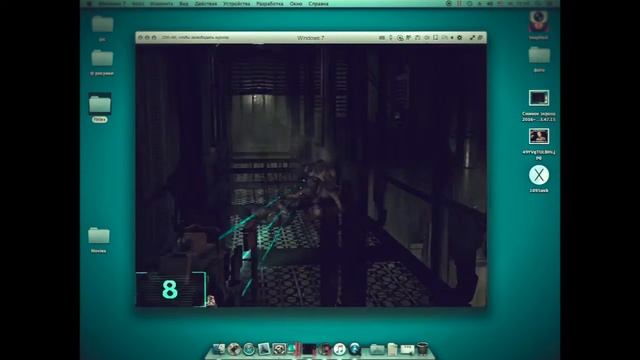Select the second folder on the left side

pos(102,58)
